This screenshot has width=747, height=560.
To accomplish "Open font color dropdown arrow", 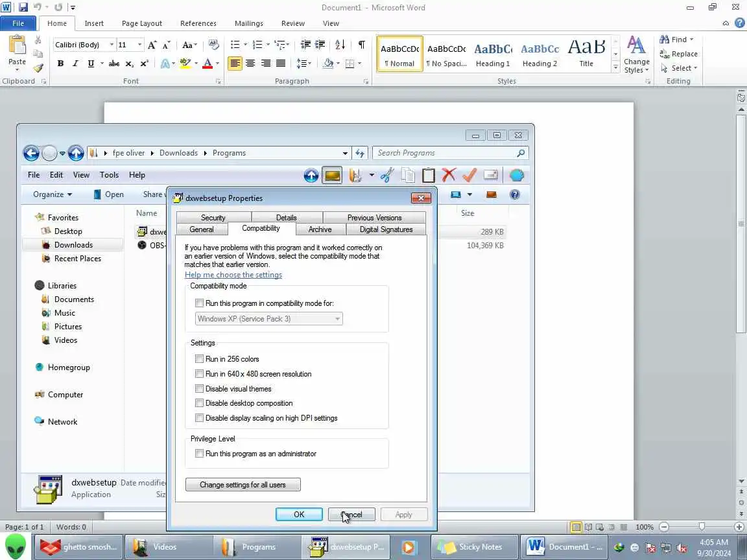I will point(217,64).
